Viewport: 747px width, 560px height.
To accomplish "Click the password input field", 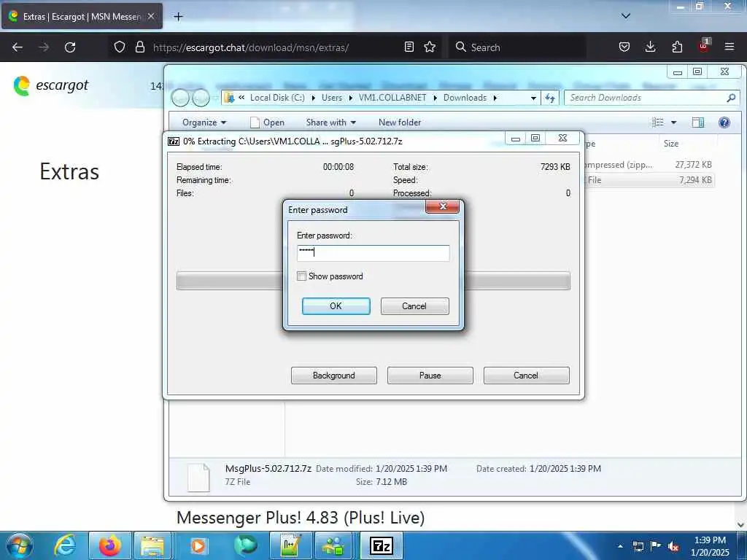I will [x=373, y=253].
